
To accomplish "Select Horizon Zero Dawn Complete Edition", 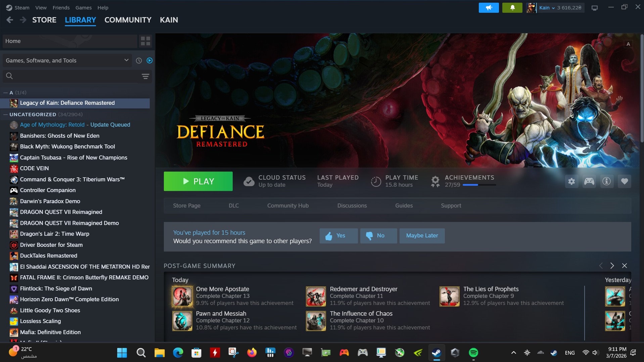I will coord(75,300).
